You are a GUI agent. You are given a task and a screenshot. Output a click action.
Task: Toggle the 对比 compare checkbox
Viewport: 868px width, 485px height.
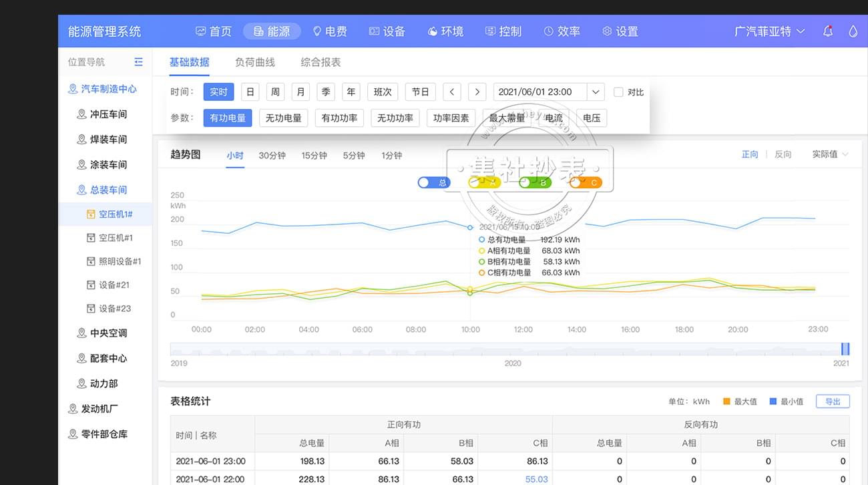618,92
